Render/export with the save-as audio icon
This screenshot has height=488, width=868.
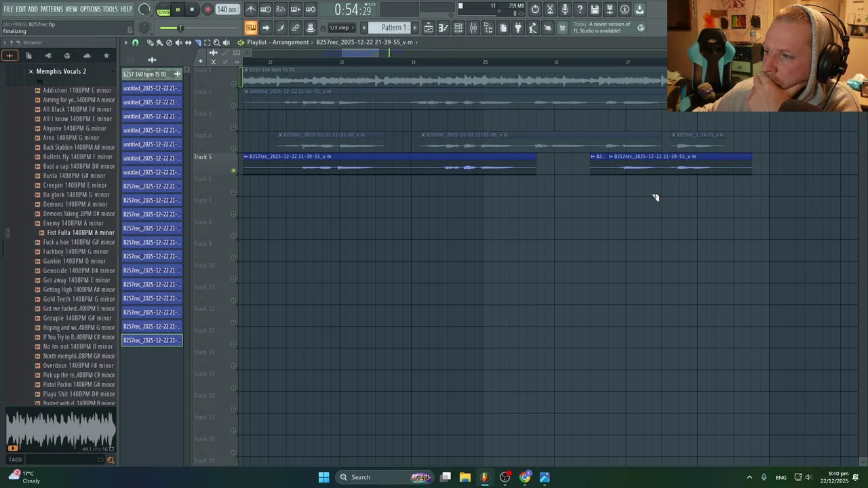(610, 9)
